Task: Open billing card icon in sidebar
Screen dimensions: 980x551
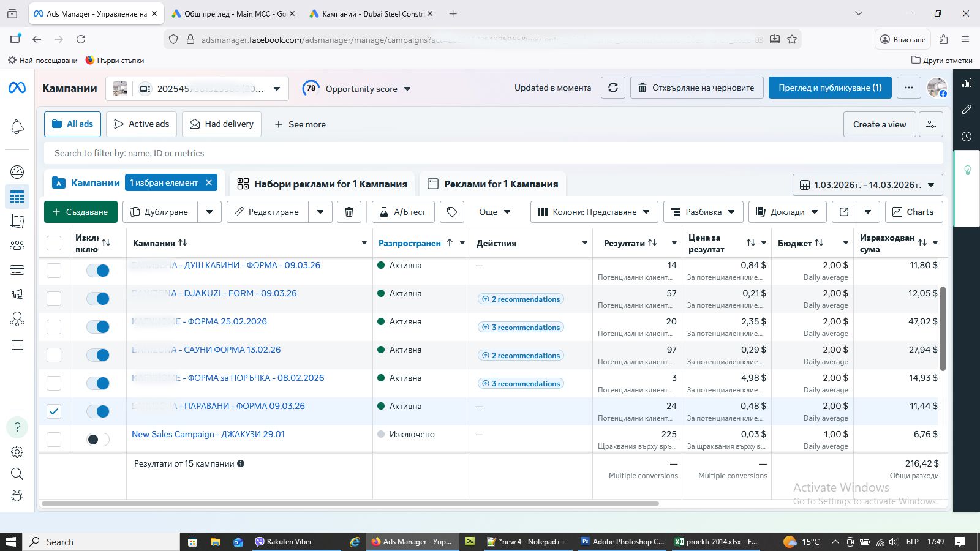Action: (x=17, y=270)
